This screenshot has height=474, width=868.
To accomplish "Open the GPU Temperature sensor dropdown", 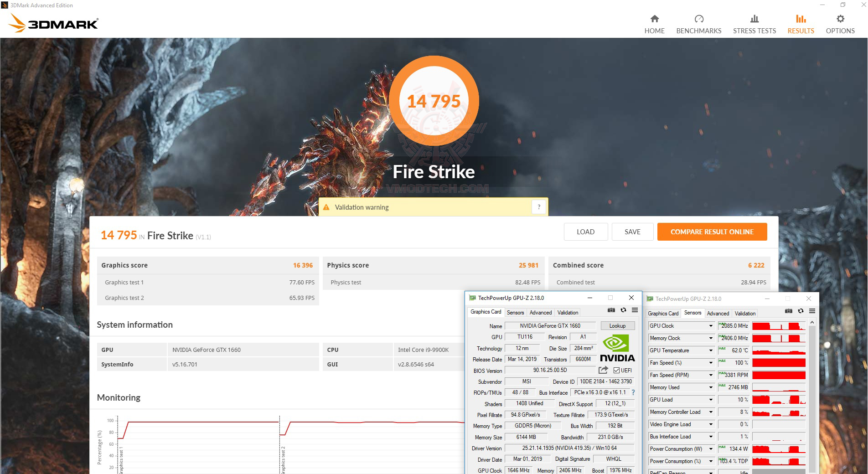I will click(710, 350).
